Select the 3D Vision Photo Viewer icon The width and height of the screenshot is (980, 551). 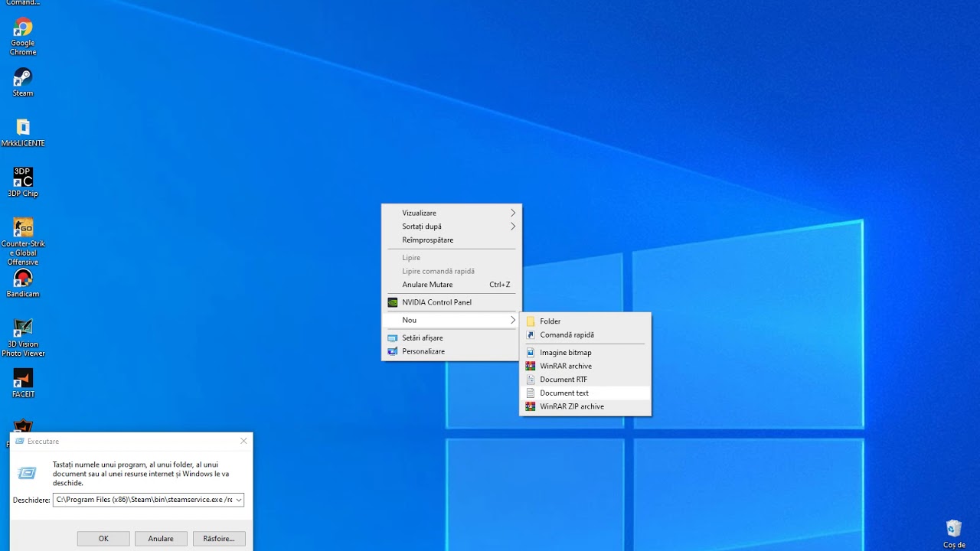point(23,337)
